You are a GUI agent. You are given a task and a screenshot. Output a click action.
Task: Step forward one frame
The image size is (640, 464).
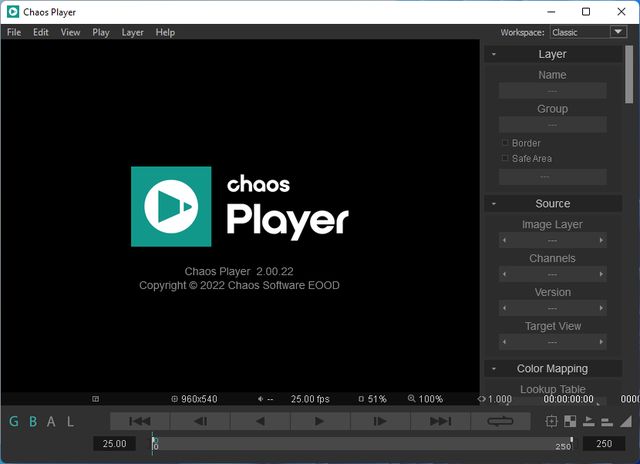click(x=380, y=422)
